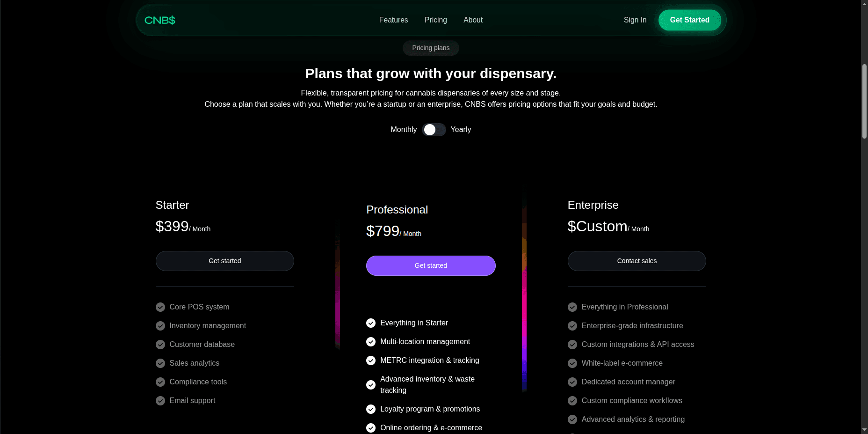Image resolution: width=868 pixels, height=434 pixels.
Task: Click the 'Multi-location management' feature text
Action: [x=425, y=342]
